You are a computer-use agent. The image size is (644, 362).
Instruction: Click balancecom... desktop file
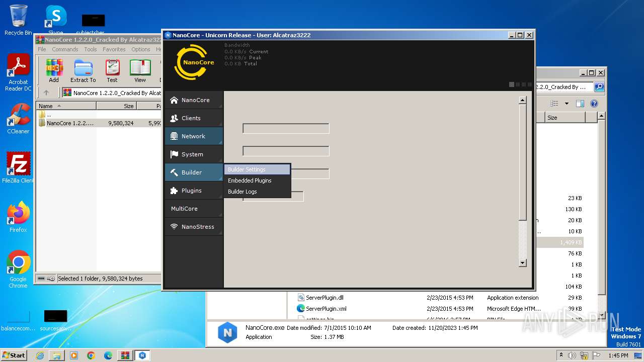(x=18, y=321)
